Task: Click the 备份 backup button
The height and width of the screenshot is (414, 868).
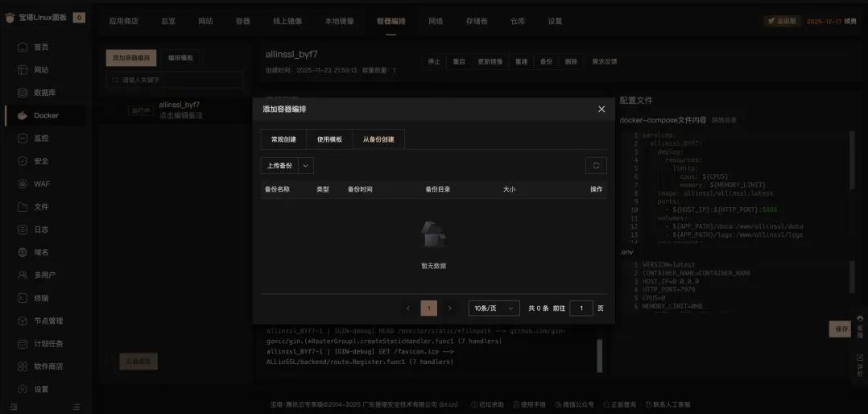Action: click(x=547, y=62)
